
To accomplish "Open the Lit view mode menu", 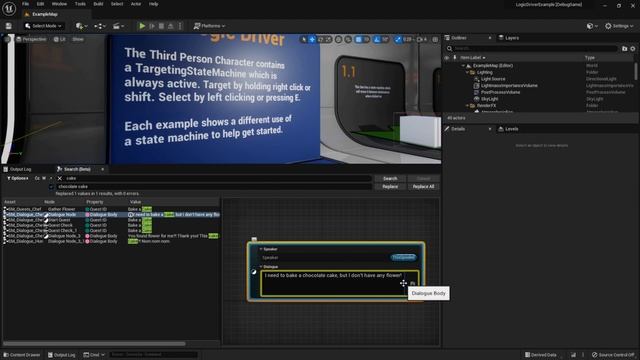I will click(x=60, y=39).
